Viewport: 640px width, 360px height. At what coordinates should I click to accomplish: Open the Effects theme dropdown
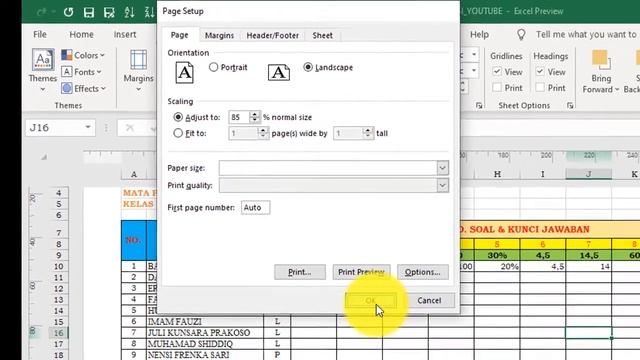coord(84,89)
